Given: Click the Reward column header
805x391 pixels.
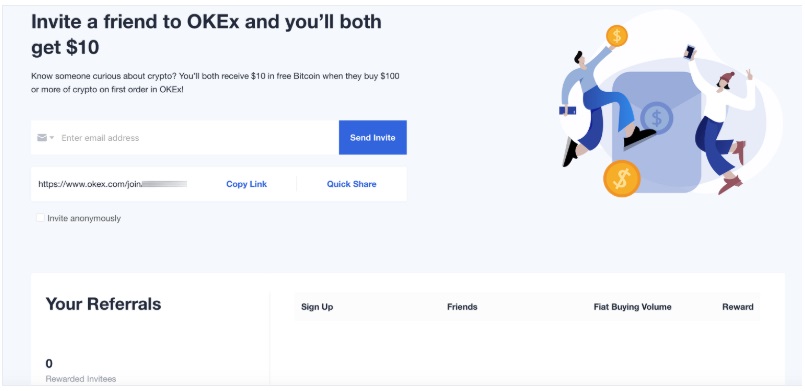Looking at the screenshot, I should click(738, 307).
